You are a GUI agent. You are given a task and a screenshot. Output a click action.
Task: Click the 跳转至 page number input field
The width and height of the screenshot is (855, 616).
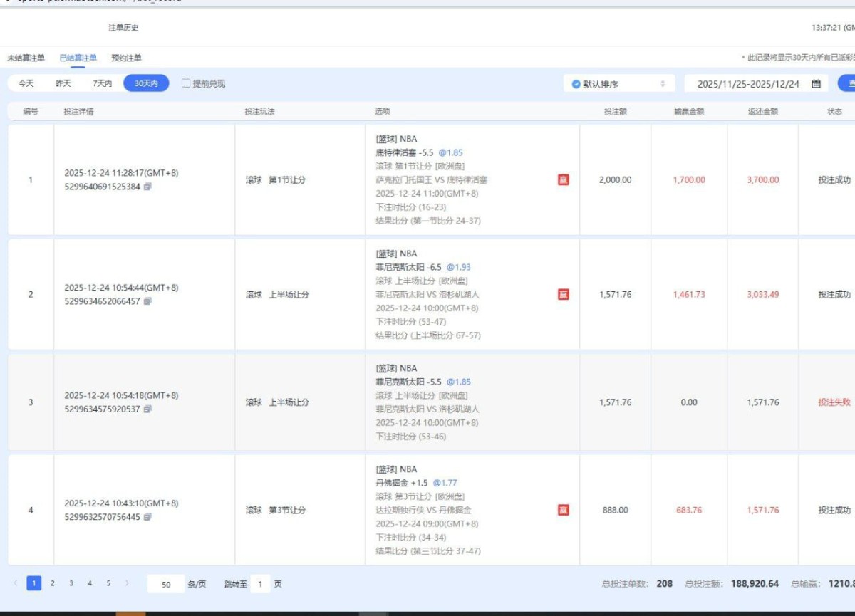pos(261,584)
